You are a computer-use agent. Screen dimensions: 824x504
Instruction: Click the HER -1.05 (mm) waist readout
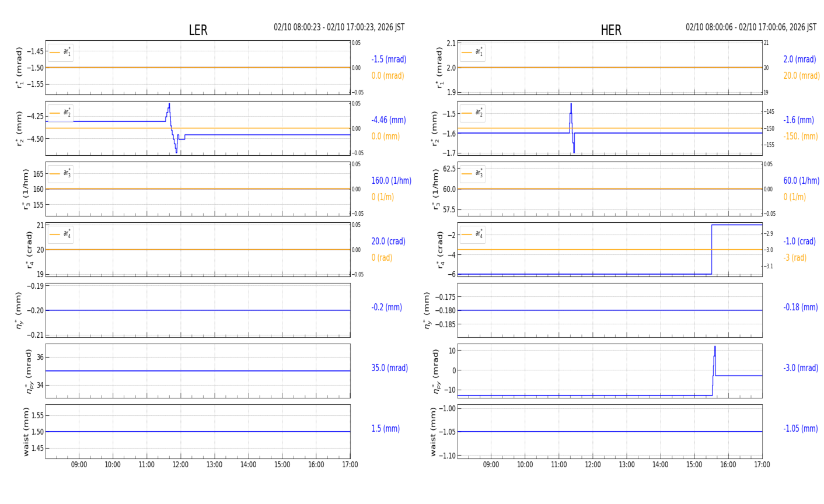800,429
